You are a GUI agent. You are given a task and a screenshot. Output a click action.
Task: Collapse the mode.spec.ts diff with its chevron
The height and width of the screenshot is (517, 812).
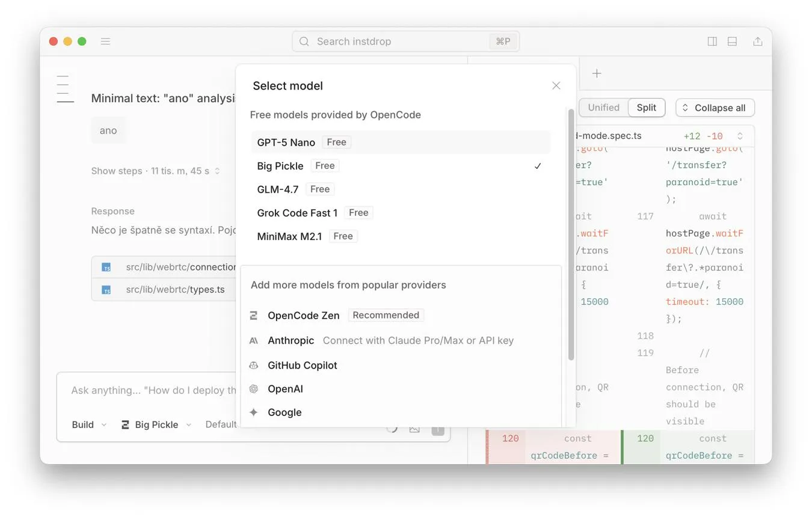point(740,136)
